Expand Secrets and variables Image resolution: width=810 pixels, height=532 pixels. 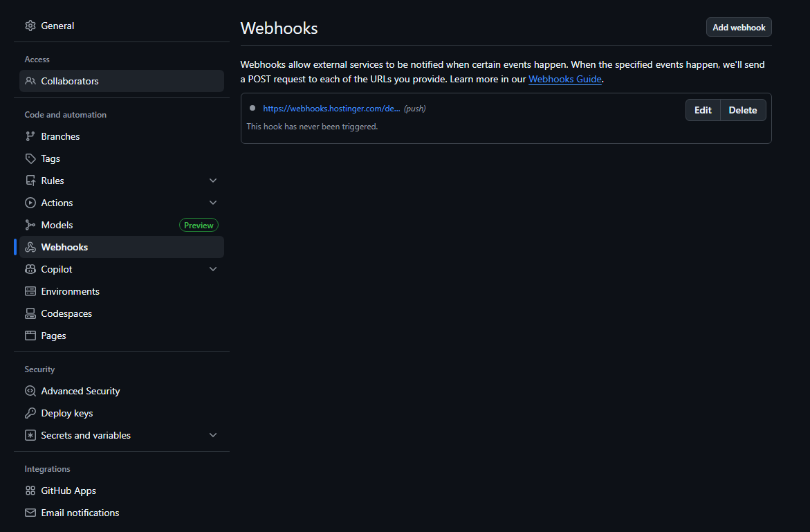pos(213,435)
